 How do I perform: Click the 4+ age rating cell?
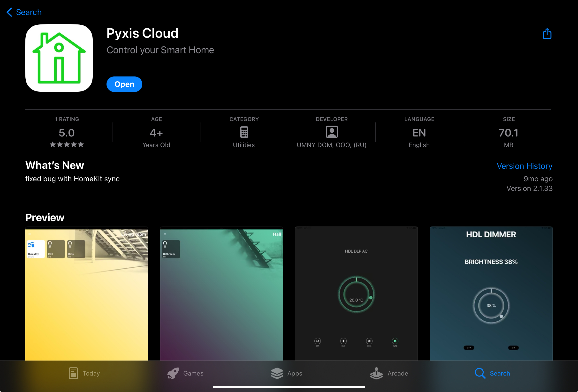click(156, 133)
